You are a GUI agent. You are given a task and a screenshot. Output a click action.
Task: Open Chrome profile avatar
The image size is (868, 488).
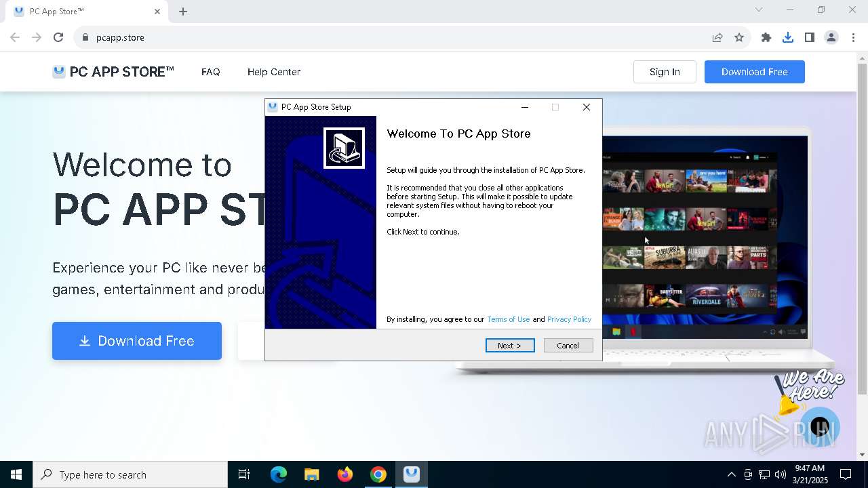pyautogui.click(x=831, y=37)
